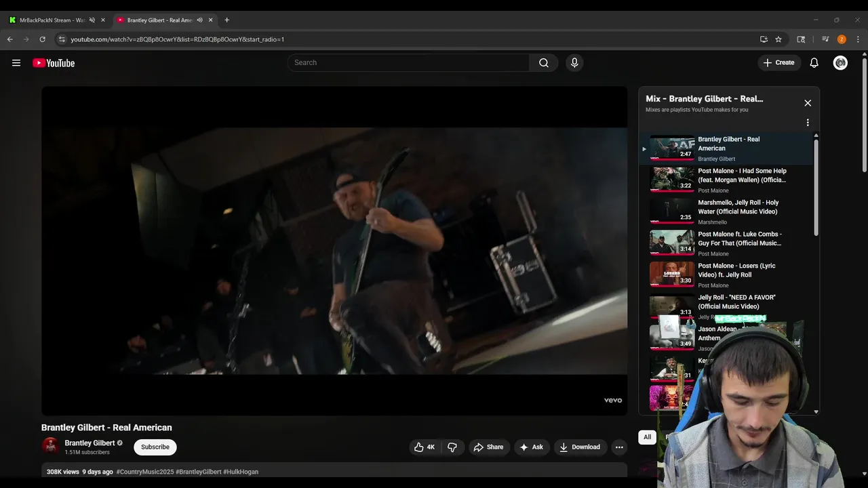Reload the current page
Image resolution: width=868 pixels, height=488 pixels.
click(x=43, y=39)
